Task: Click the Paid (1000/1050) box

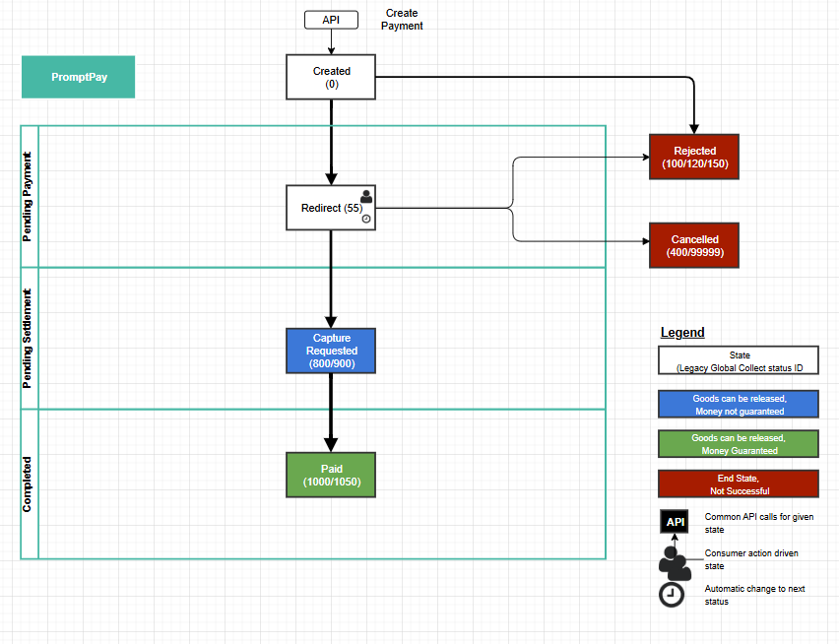Action: coord(331,475)
